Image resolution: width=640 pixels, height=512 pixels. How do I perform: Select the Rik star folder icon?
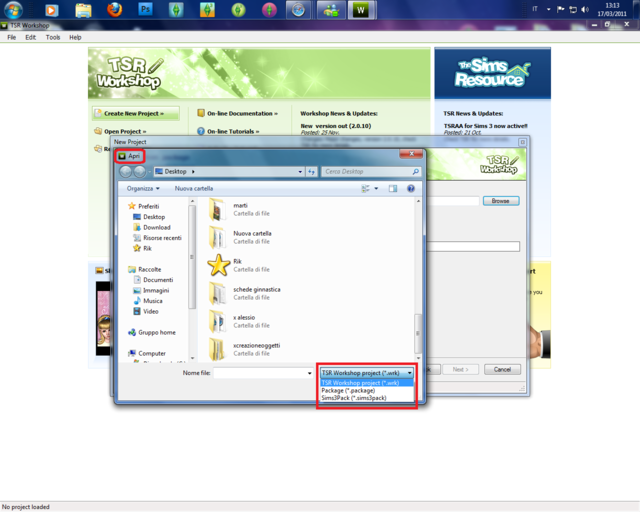tap(218, 265)
